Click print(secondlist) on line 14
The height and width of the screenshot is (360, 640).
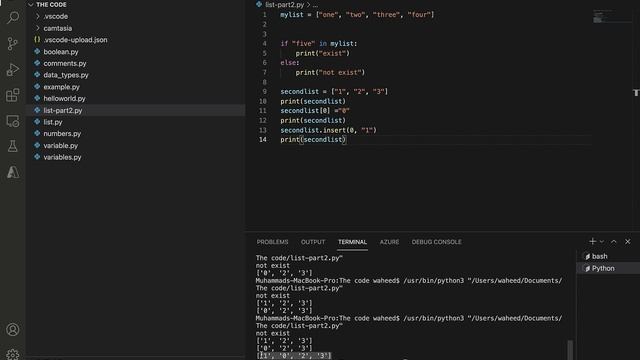click(x=313, y=140)
